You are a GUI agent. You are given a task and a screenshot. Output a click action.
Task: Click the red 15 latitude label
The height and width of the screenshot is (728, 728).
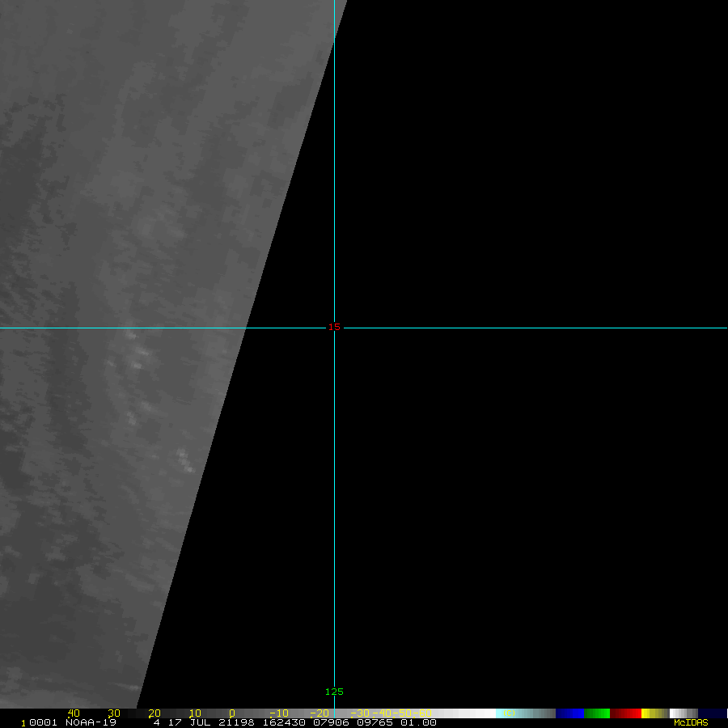pos(334,327)
